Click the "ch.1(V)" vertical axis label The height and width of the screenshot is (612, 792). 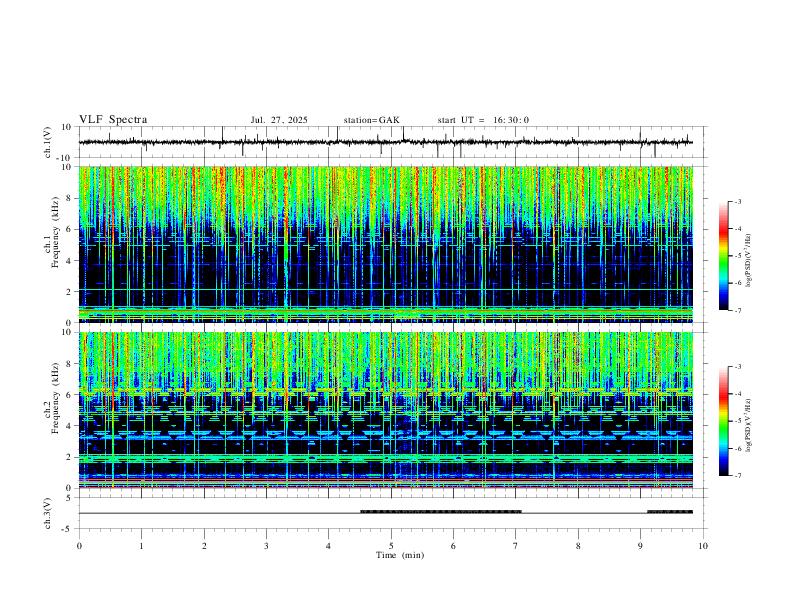[x=48, y=142]
